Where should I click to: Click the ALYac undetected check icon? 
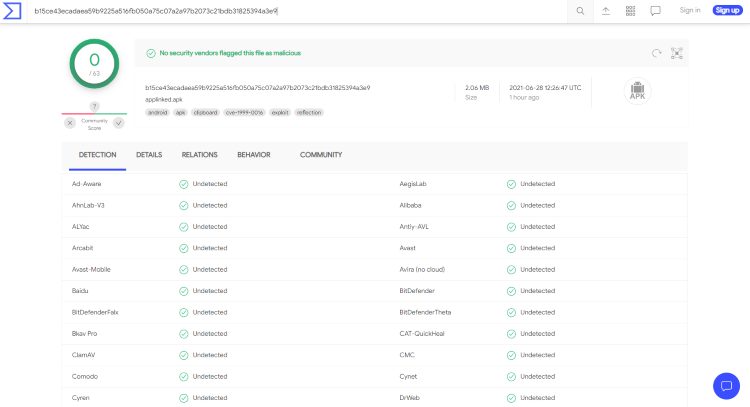click(x=184, y=227)
